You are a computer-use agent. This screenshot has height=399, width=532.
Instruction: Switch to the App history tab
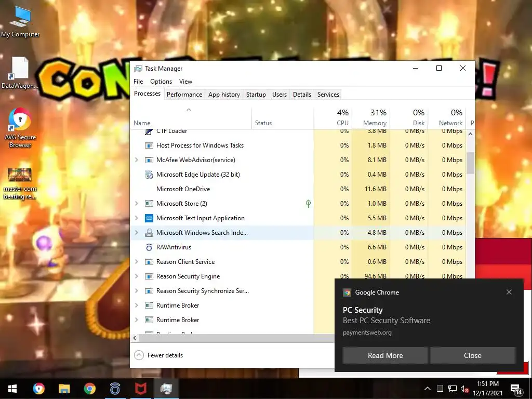224,95
